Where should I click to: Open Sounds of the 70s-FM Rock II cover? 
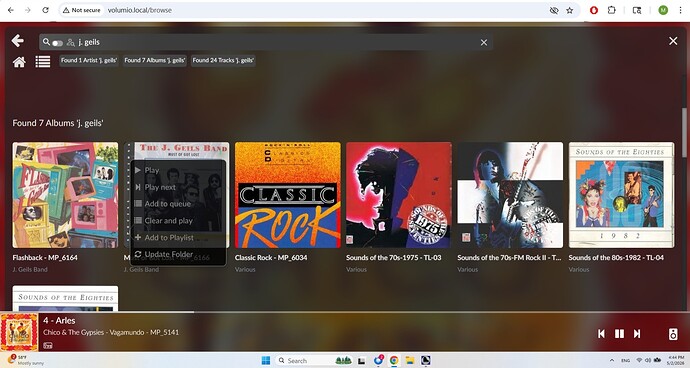[510, 195]
